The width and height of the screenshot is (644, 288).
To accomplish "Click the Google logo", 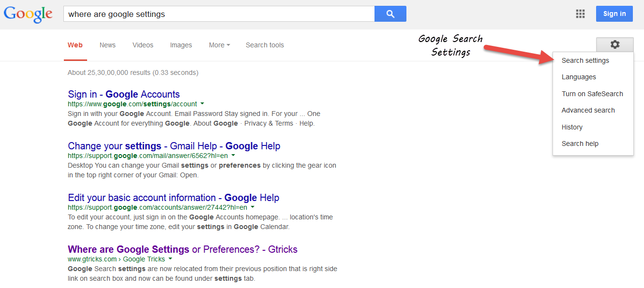I will point(28,14).
